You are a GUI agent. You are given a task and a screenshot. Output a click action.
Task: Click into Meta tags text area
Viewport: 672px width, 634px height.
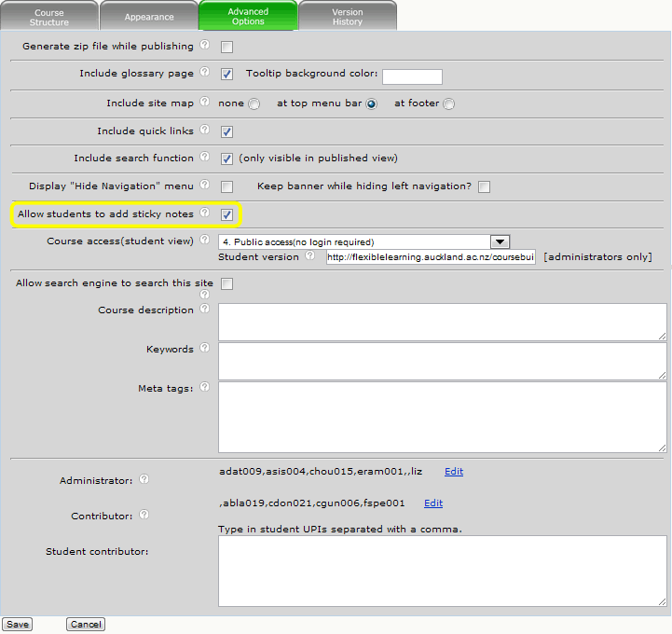click(443, 417)
